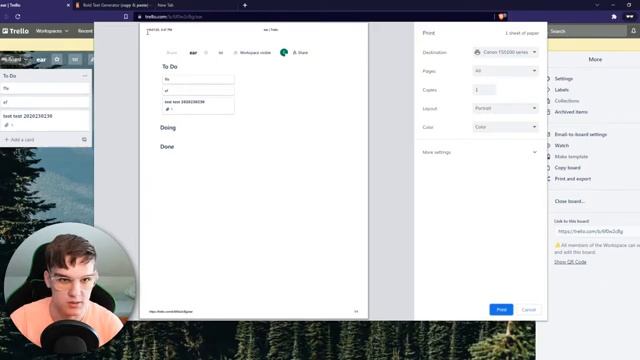
Task: Open the Workspaces dropdown in Trello header
Action: coord(52,31)
